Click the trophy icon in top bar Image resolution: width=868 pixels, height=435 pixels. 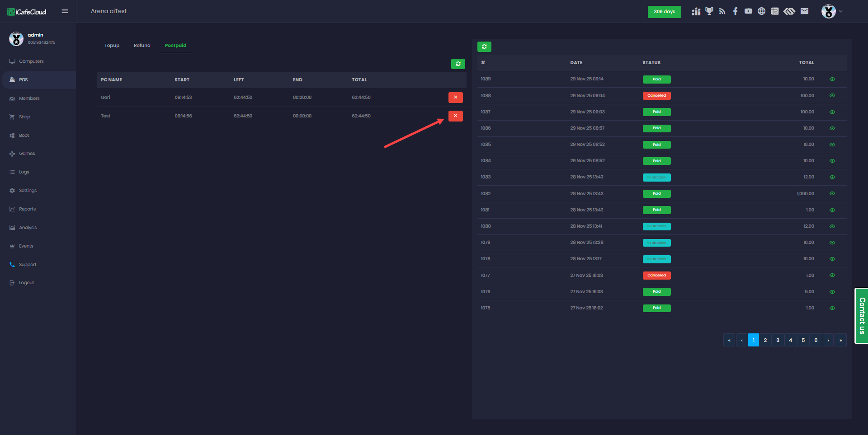click(709, 11)
